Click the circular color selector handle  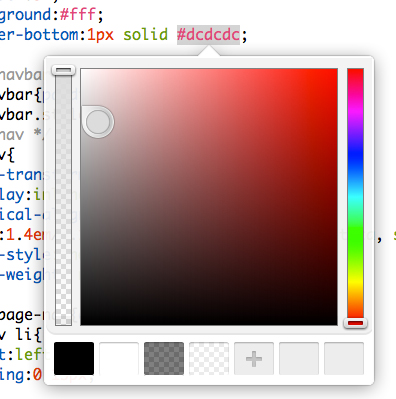(x=97, y=122)
